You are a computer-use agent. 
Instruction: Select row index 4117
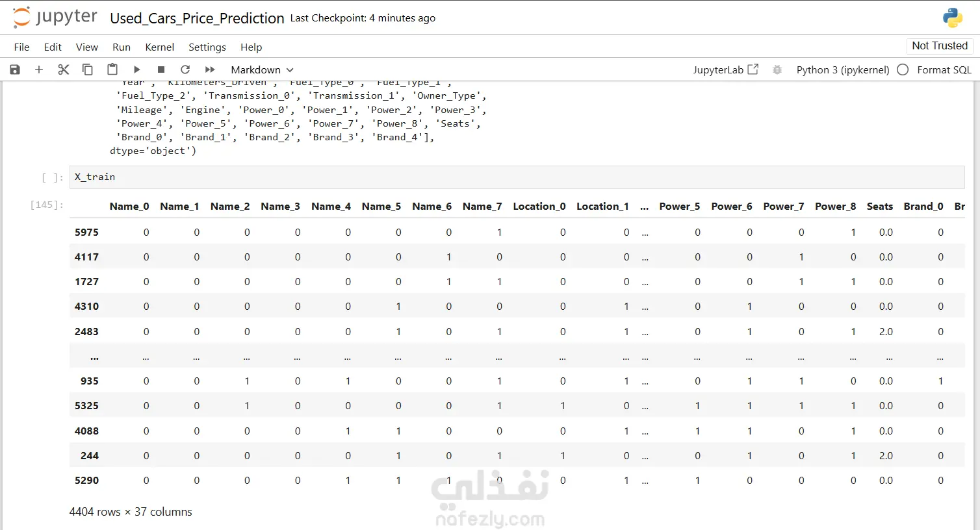86,257
